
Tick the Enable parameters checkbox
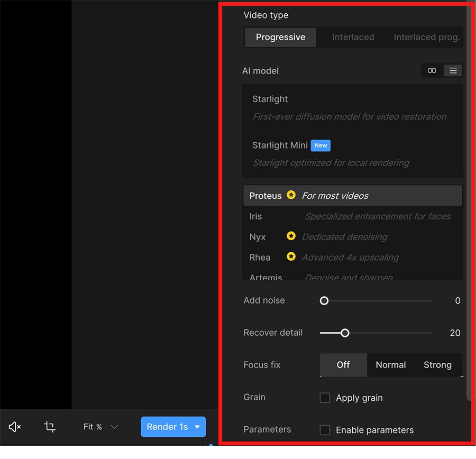pyautogui.click(x=325, y=430)
